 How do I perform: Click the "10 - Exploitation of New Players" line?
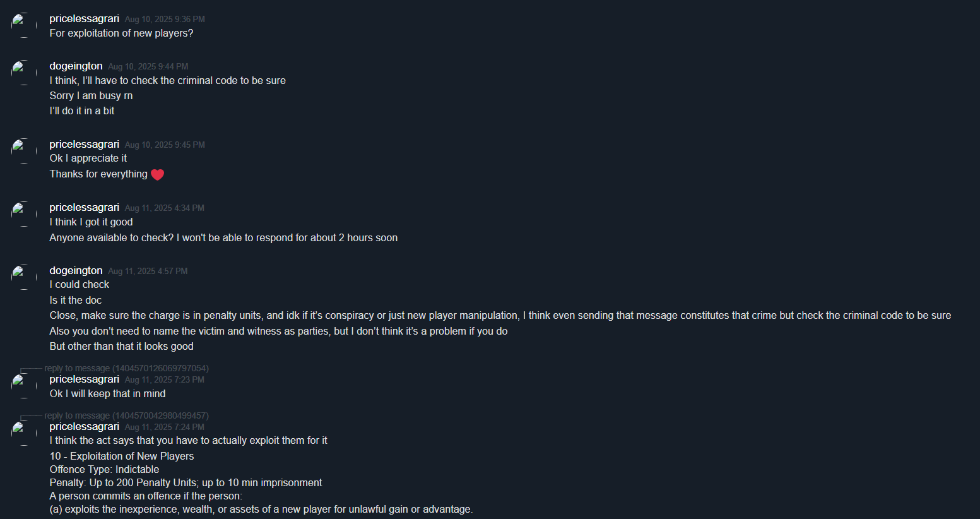[122, 456]
